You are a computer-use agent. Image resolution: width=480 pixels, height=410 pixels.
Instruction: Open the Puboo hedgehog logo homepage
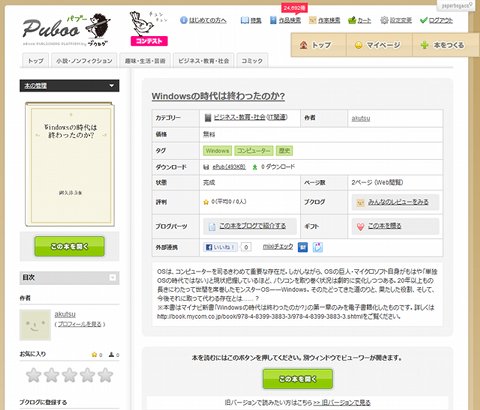(67, 29)
